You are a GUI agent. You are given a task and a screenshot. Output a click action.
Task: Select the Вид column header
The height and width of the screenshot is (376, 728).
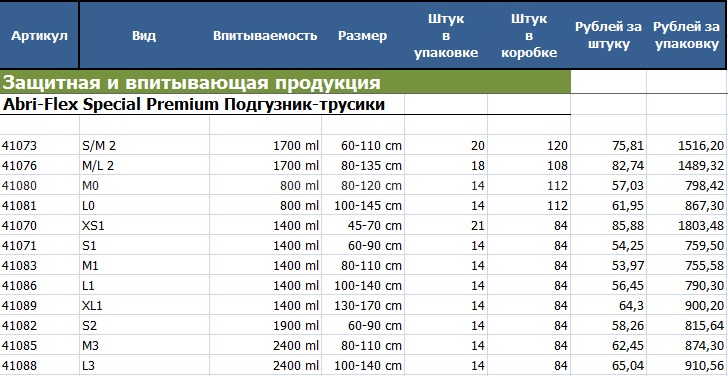coord(144,36)
